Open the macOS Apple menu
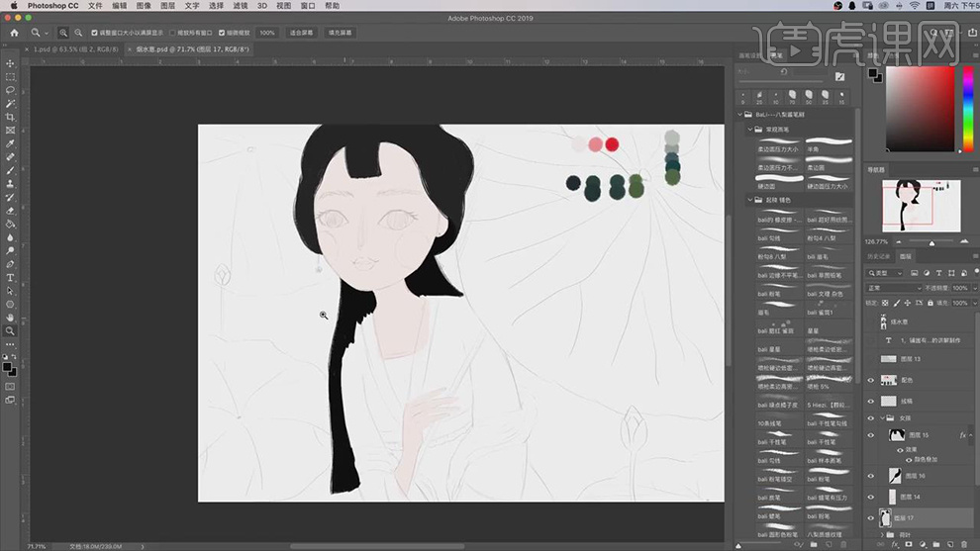 14,6
